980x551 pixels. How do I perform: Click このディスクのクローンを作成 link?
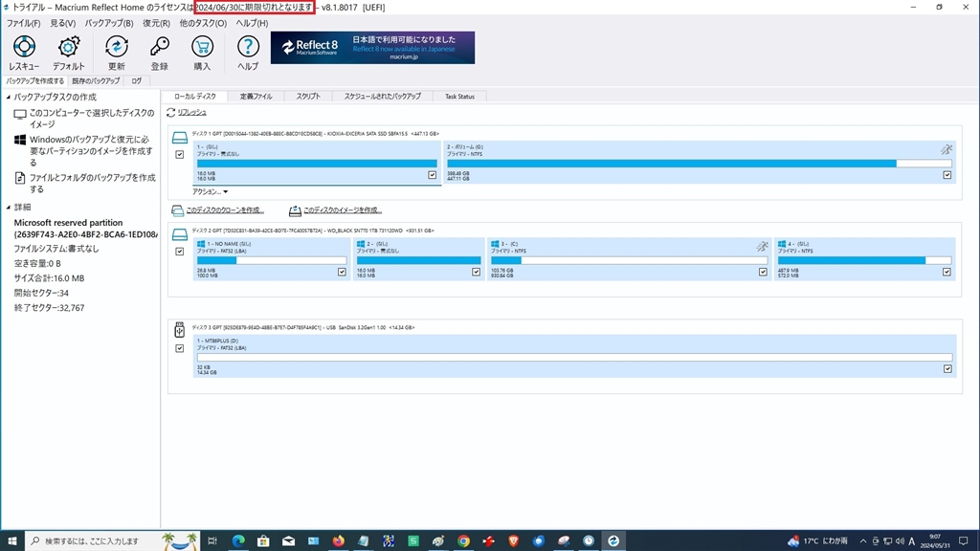224,210
